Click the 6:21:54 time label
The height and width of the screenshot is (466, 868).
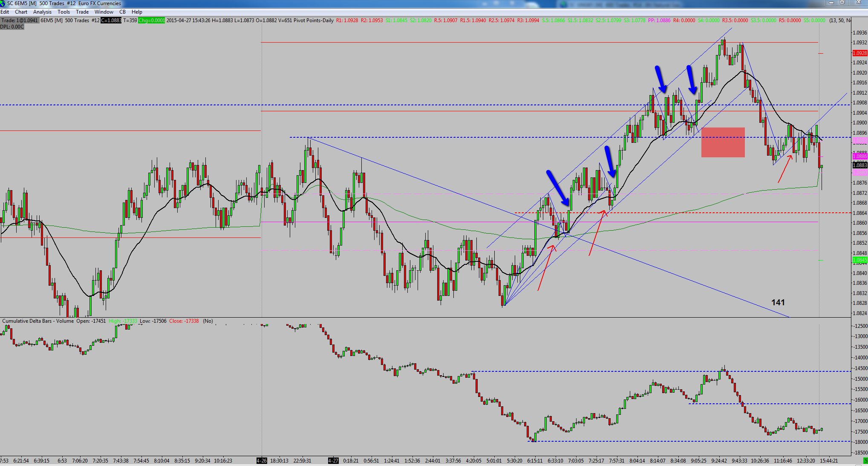(x=21, y=461)
